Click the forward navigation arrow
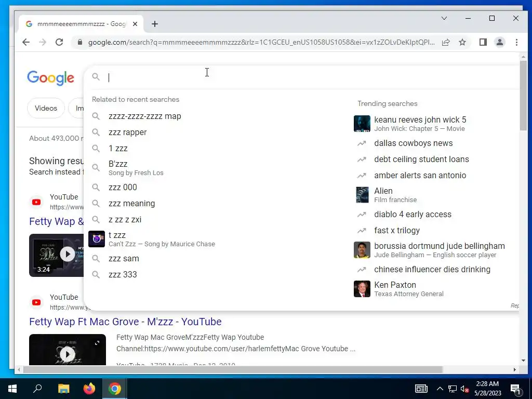This screenshot has width=532, height=399. coord(43,42)
